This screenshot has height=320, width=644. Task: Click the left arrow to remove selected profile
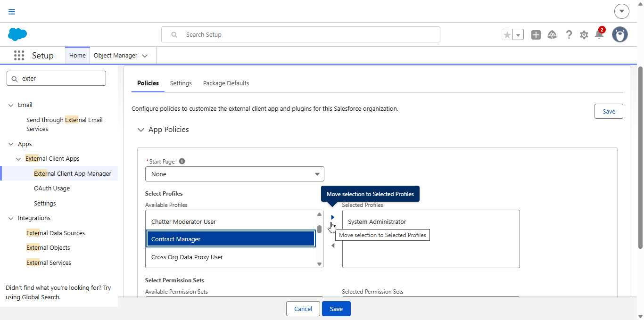coord(332,246)
